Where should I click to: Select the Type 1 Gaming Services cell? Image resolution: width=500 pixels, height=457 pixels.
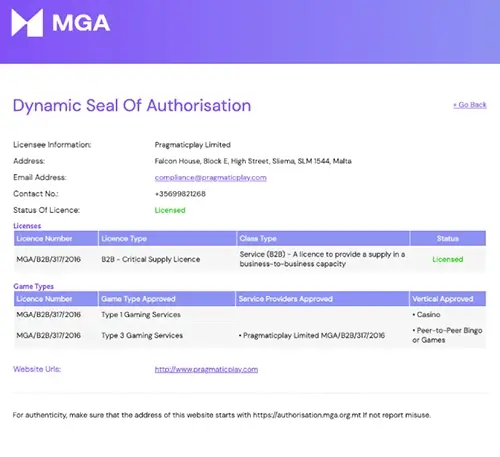pyautogui.click(x=141, y=315)
